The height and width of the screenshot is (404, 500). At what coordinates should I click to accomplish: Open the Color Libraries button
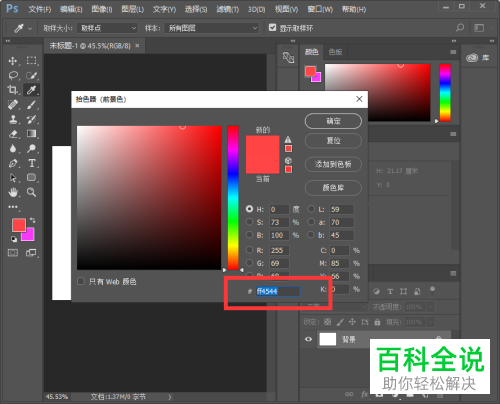pyautogui.click(x=333, y=188)
